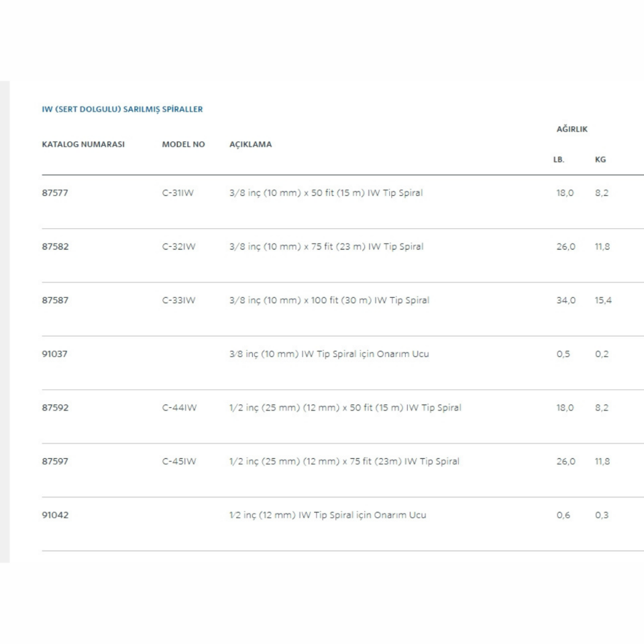Image resolution: width=644 pixels, height=644 pixels.
Task: Click the 3/8 inç Onarım Ucu description
Action: (x=329, y=354)
